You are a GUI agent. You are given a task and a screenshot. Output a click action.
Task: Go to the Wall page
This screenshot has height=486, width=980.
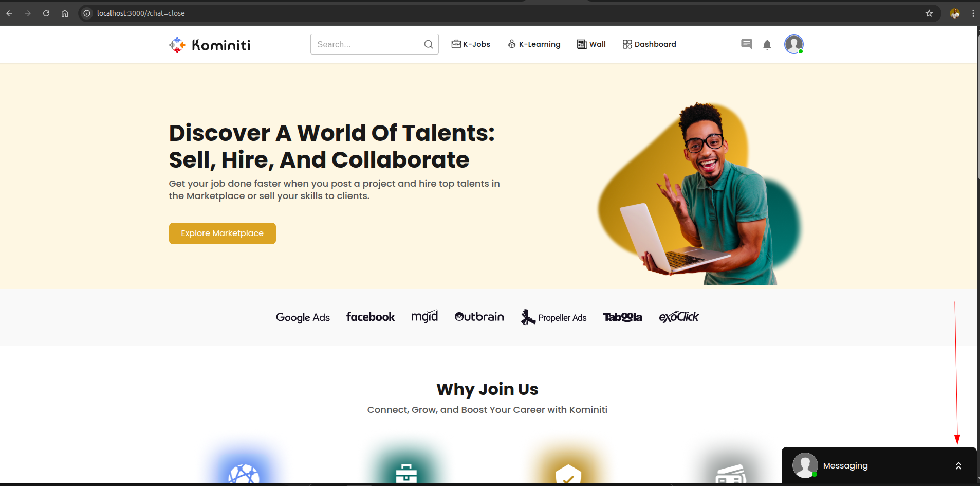coord(591,44)
